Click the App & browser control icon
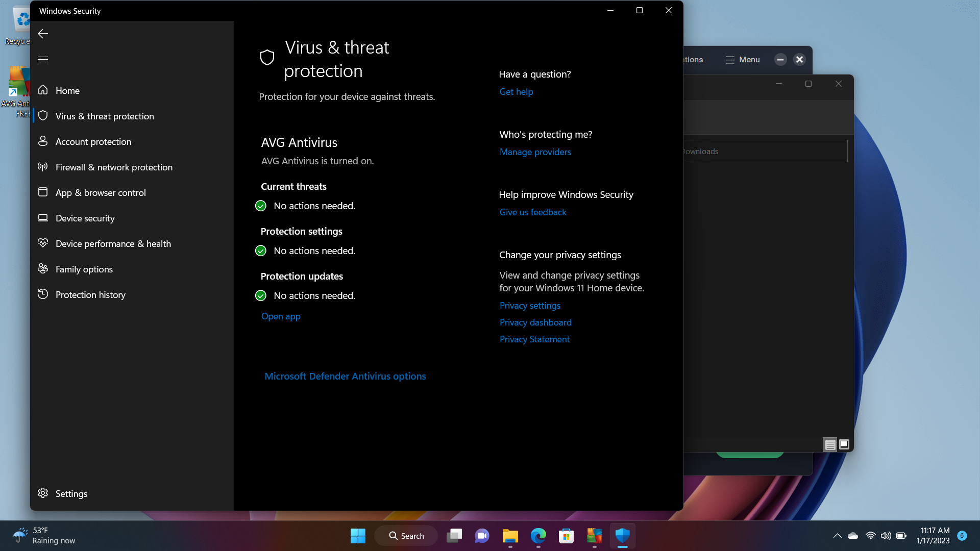The height and width of the screenshot is (551, 980). 43,192
